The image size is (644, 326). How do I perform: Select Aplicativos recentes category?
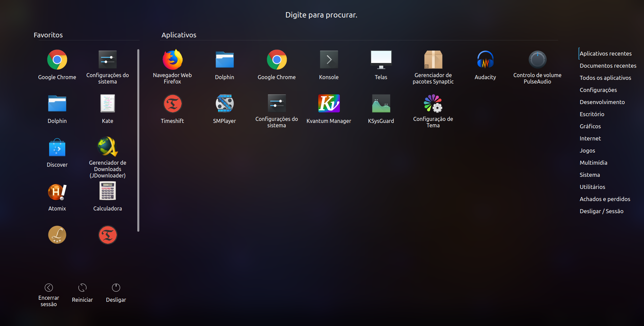tap(606, 54)
